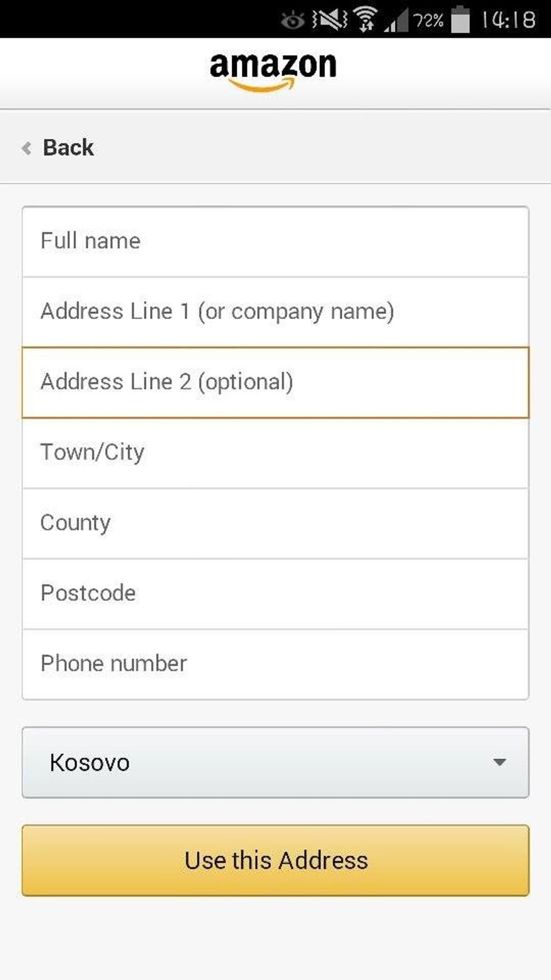Tap the vibrate mute status icon
Image resolution: width=551 pixels, height=980 pixels.
(x=330, y=20)
